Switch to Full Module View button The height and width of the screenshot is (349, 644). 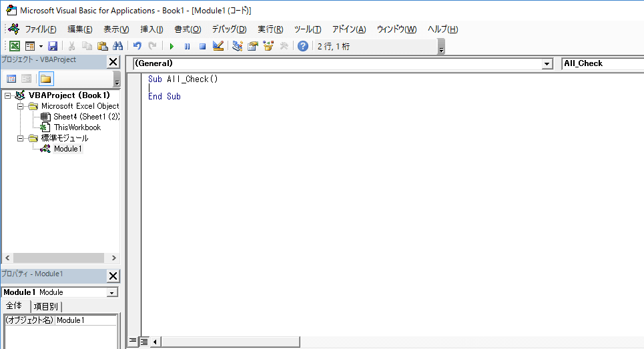click(x=143, y=341)
